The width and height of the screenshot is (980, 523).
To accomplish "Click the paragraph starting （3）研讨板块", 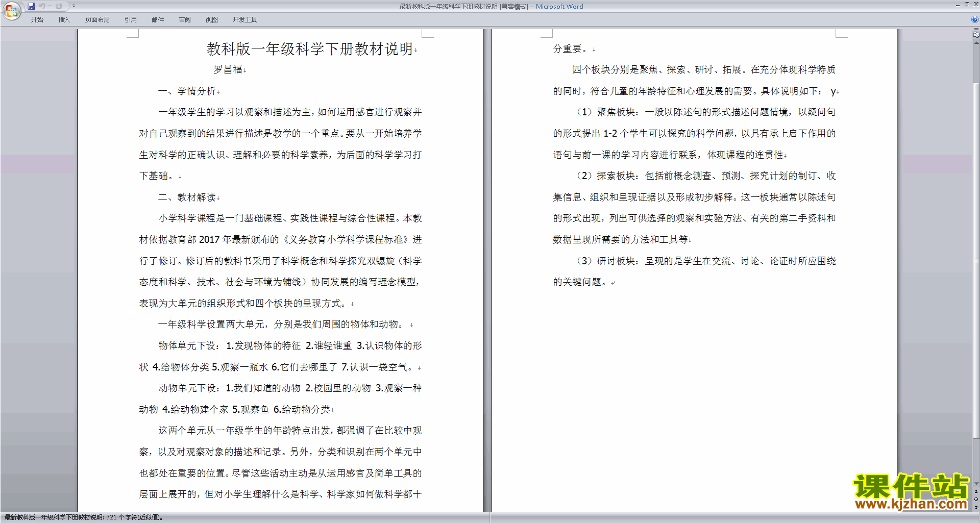I will [x=694, y=271].
